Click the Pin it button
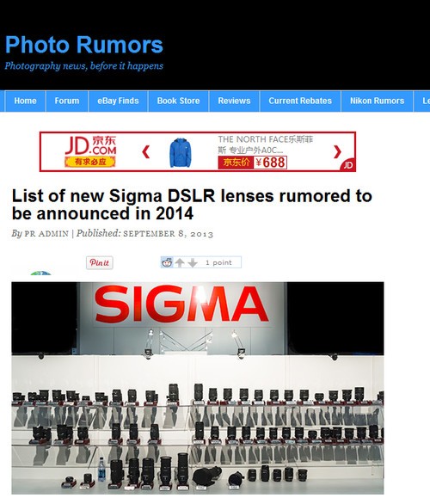This screenshot has height=504, width=430. 99,262
